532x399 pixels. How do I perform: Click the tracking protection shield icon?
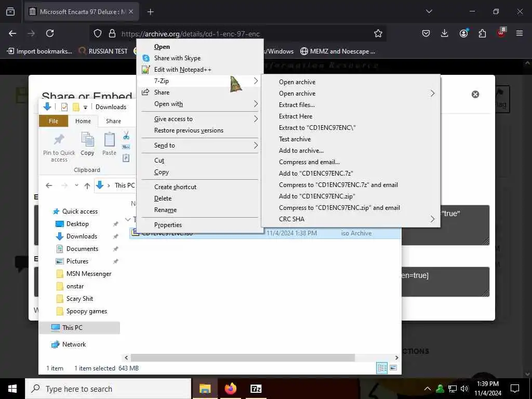[98, 33]
